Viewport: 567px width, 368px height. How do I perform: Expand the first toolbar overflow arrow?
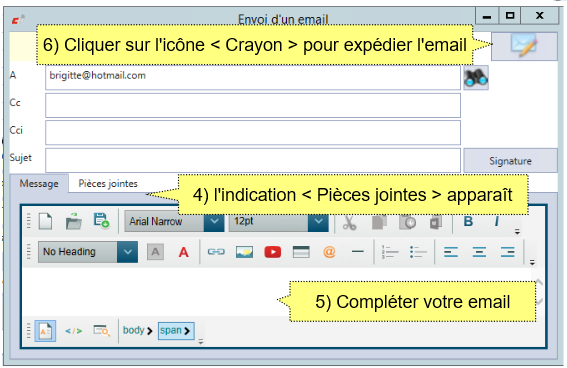coord(517,232)
